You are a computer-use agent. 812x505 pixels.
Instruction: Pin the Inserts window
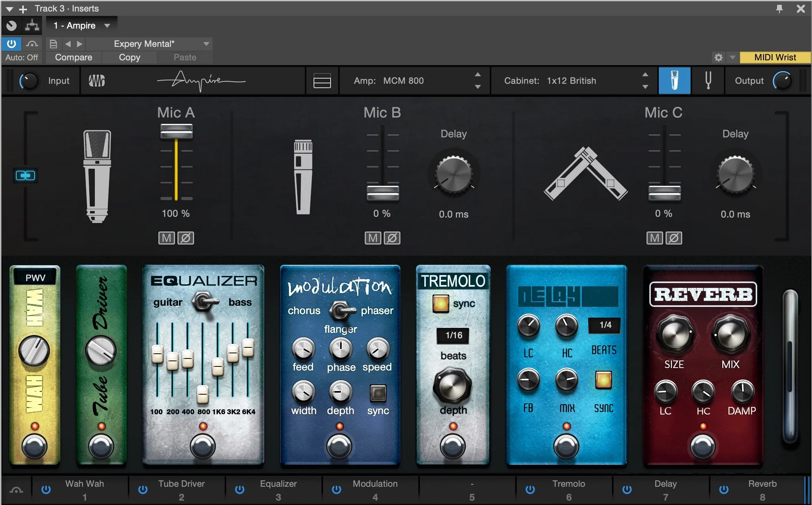coord(779,8)
